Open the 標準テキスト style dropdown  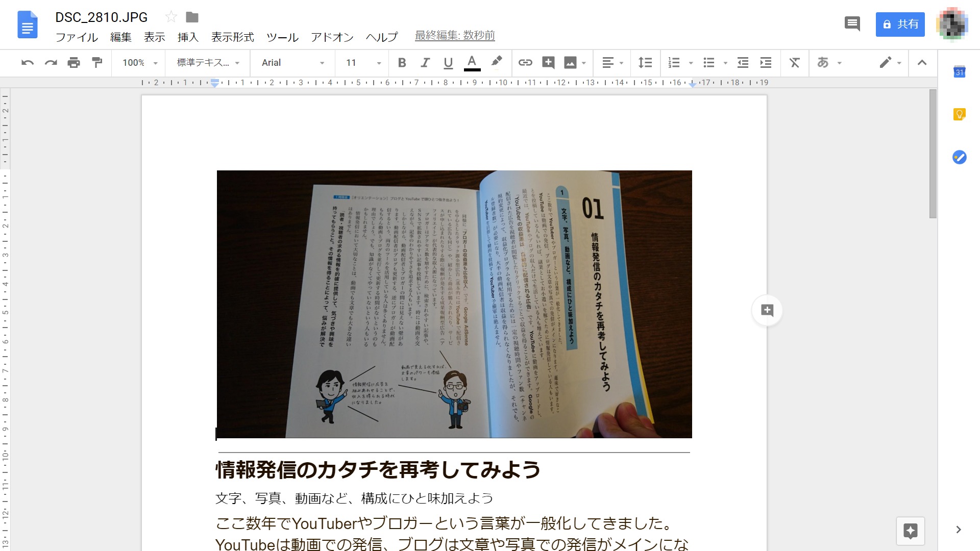point(208,62)
